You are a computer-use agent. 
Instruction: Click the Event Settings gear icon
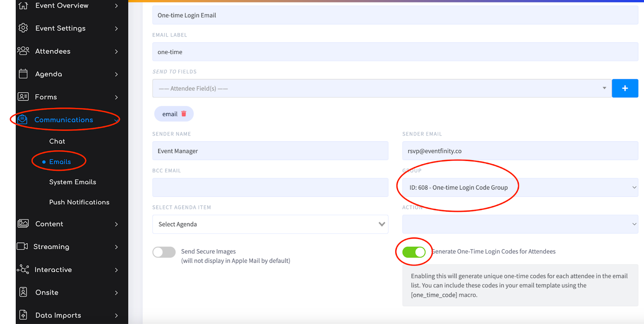point(23,28)
